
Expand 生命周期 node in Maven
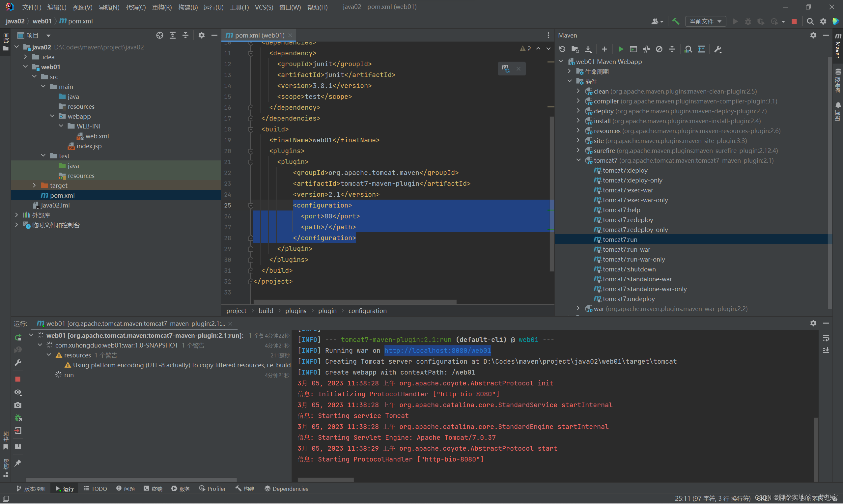570,72
